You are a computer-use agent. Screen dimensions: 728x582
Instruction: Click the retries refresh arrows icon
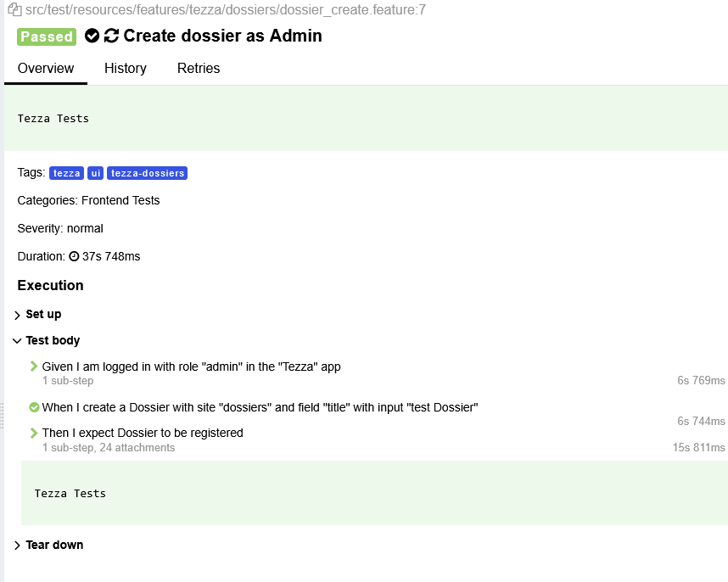111,36
